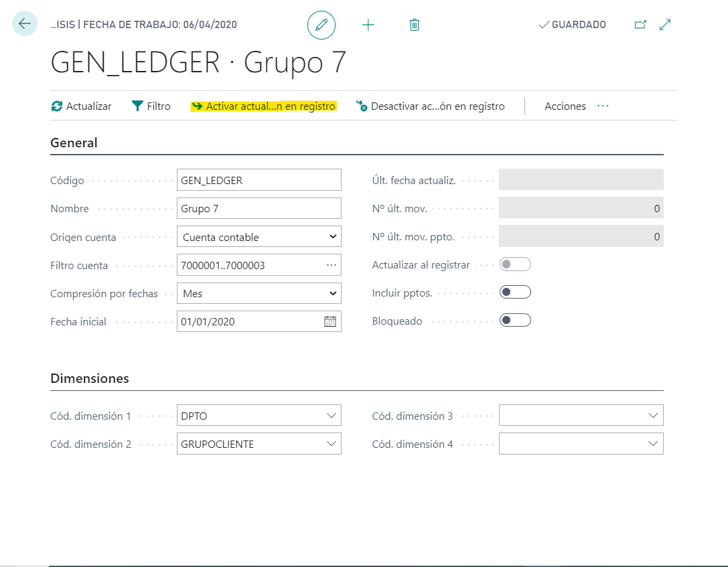
Task: Create new record with plus icon
Action: (368, 25)
